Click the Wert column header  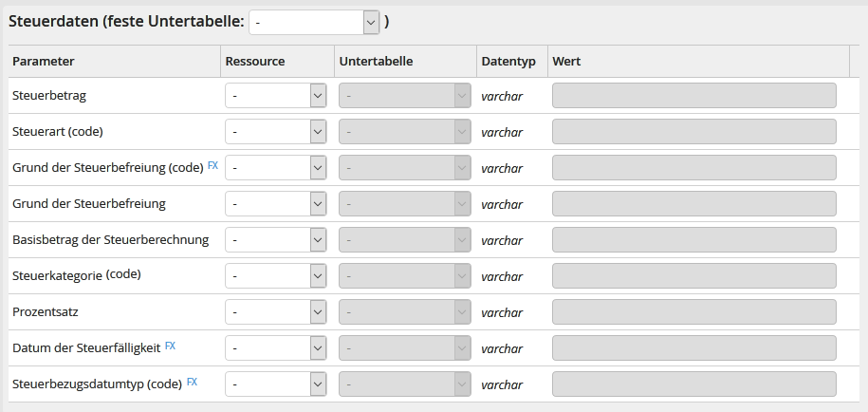(566, 62)
